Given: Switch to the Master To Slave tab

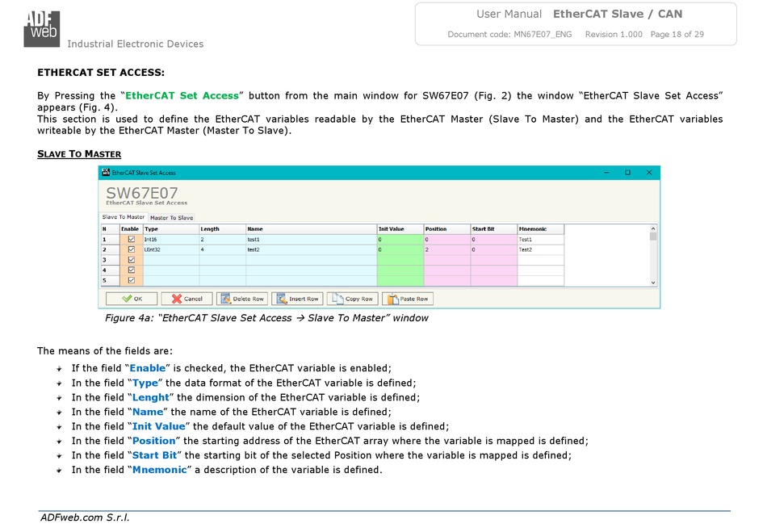Looking at the screenshot, I should (171, 218).
